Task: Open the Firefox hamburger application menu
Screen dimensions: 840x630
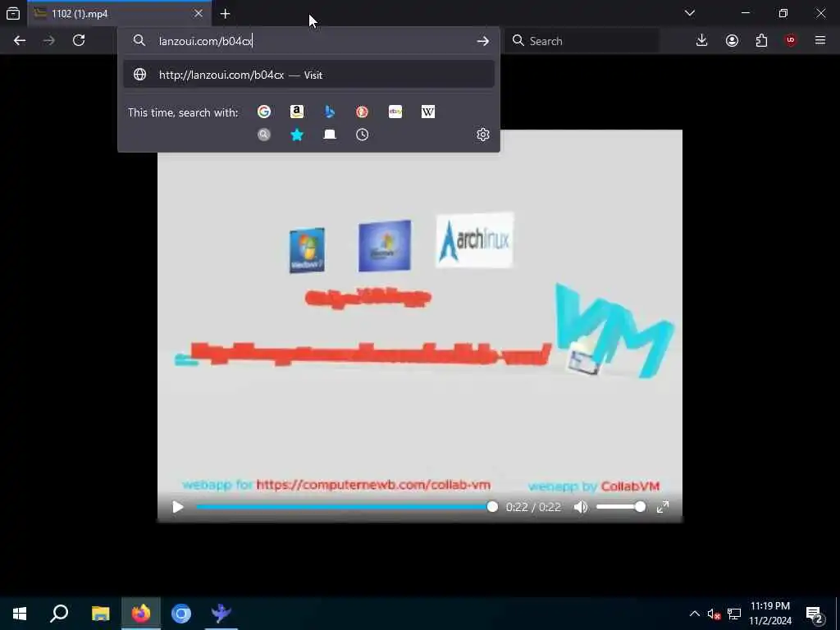Action: [820, 41]
